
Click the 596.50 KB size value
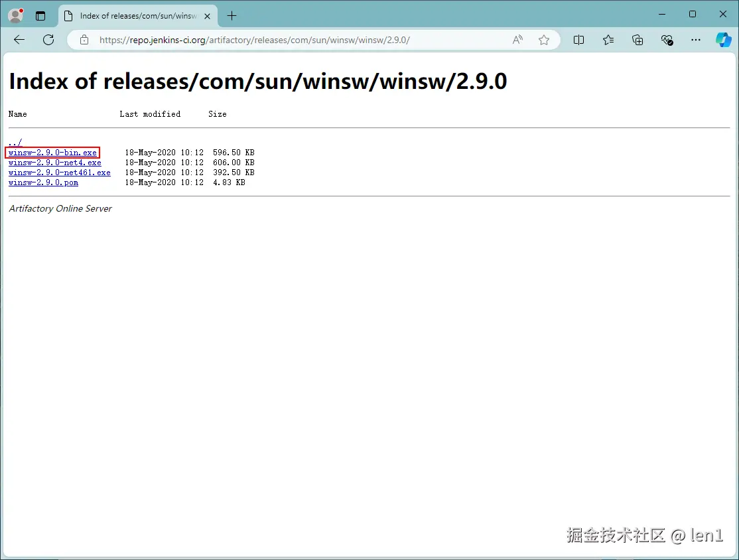tap(234, 153)
